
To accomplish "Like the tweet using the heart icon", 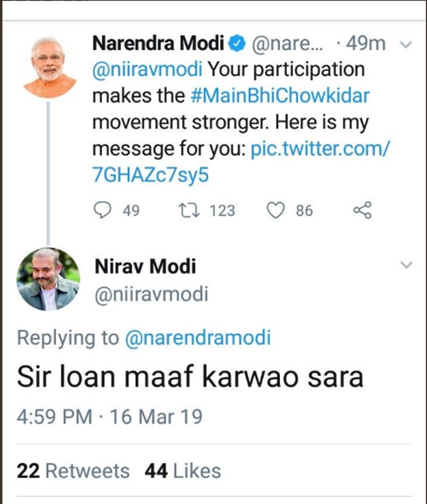I will [x=276, y=210].
